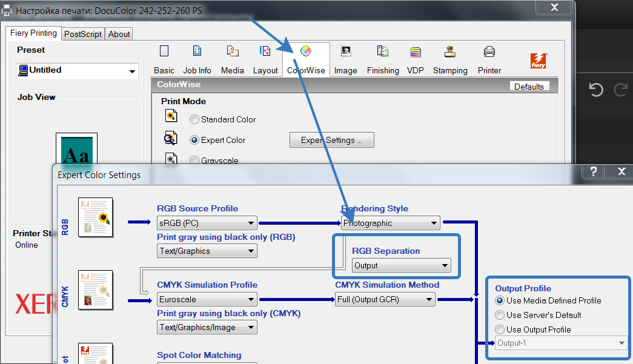This screenshot has width=633, height=364.
Task: Click the RGB document preview icon
Action: tap(96, 217)
